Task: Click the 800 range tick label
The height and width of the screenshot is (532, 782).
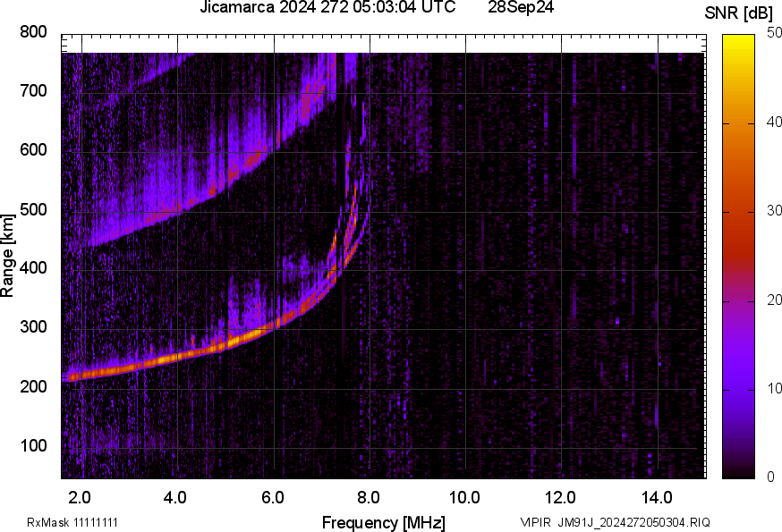Action: click(33, 32)
